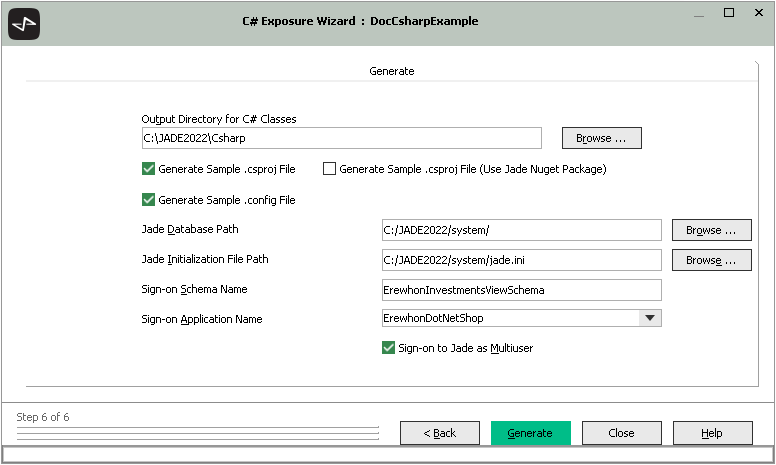
Task: Click the step progress bar indicator
Action: click(x=197, y=434)
